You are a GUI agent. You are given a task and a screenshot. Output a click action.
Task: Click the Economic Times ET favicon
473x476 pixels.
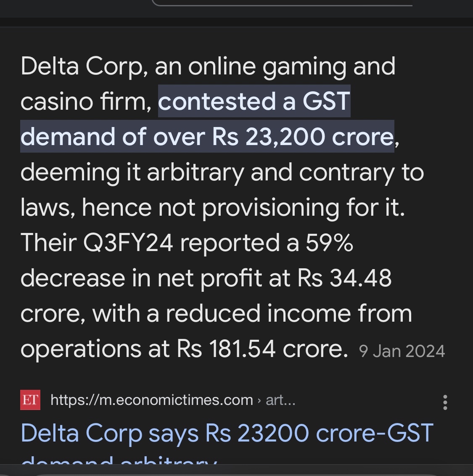click(x=30, y=400)
